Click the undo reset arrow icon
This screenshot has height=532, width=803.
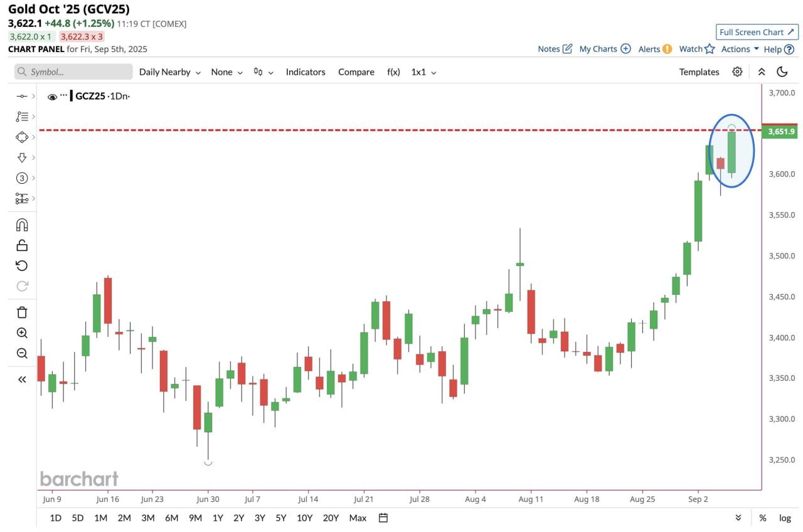coord(22,265)
